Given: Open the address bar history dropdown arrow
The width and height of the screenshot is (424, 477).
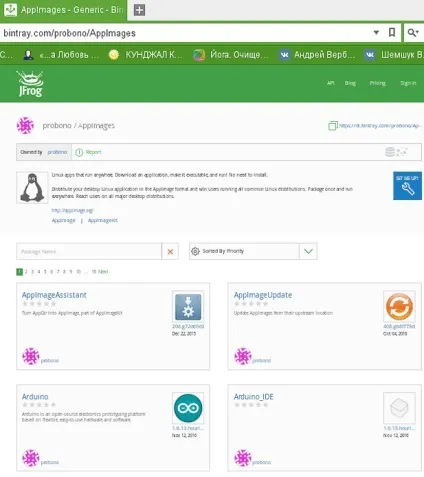Looking at the screenshot, I should [x=376, y=32].
